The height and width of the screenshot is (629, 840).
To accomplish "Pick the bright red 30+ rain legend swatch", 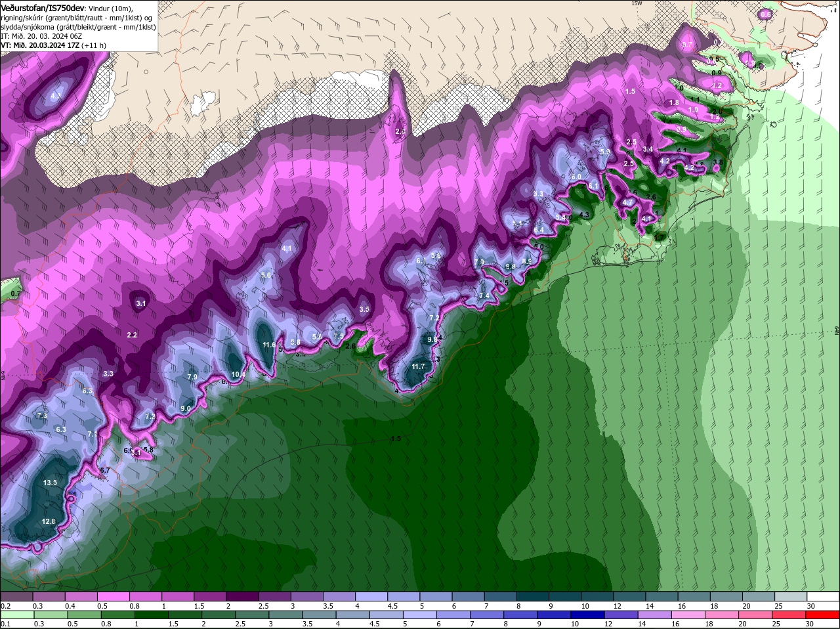I will point(822,615).
